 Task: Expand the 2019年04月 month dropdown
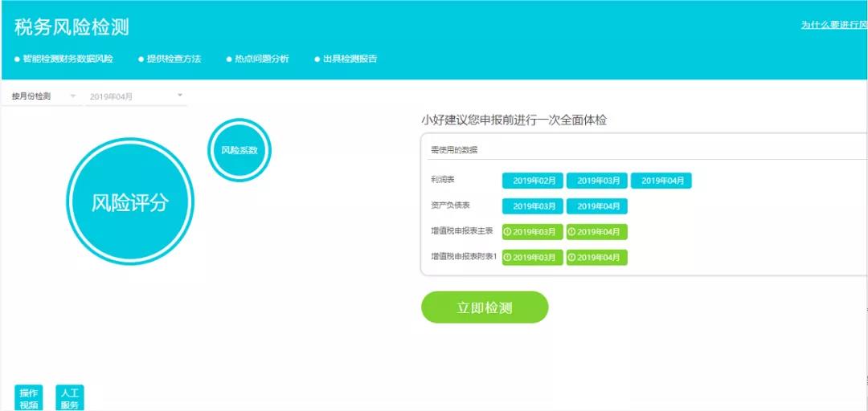(137, 96)
